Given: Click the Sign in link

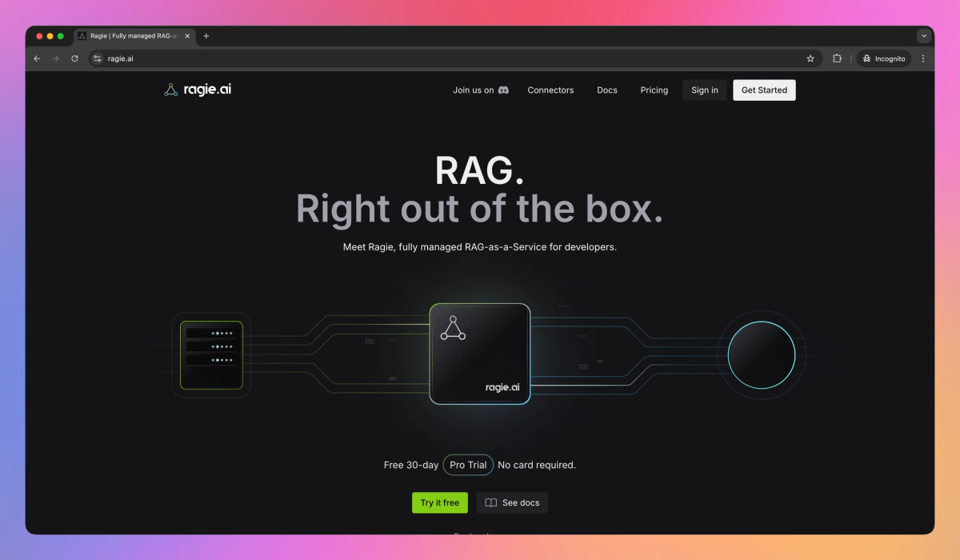Looking at the screenshot, I should [x=704, y=90].
